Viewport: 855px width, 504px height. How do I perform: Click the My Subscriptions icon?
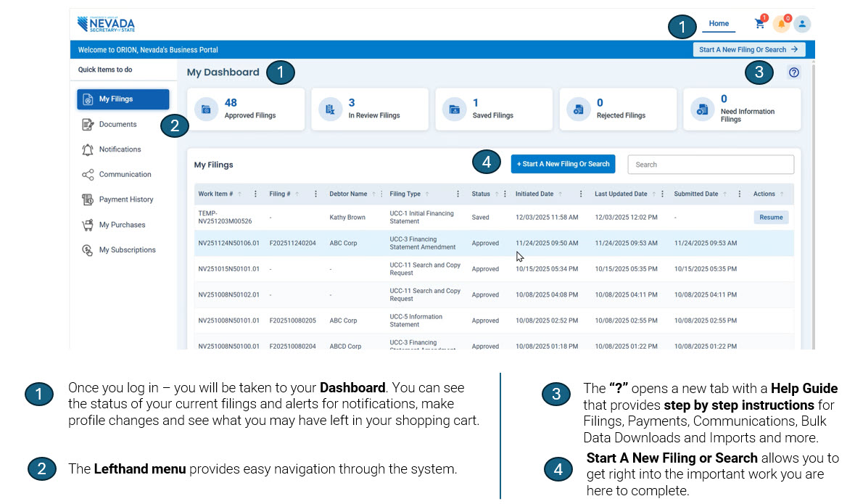(x=87, y=249)
